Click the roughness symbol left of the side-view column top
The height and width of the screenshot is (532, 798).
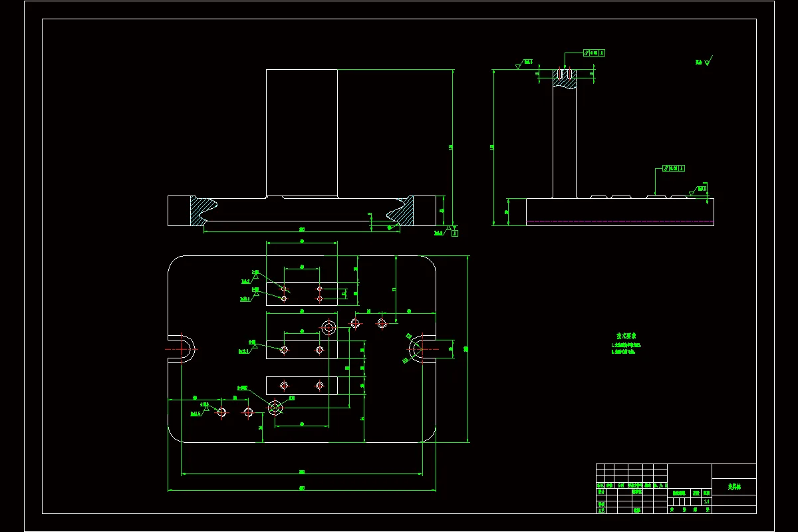click(x=525, y=65)
